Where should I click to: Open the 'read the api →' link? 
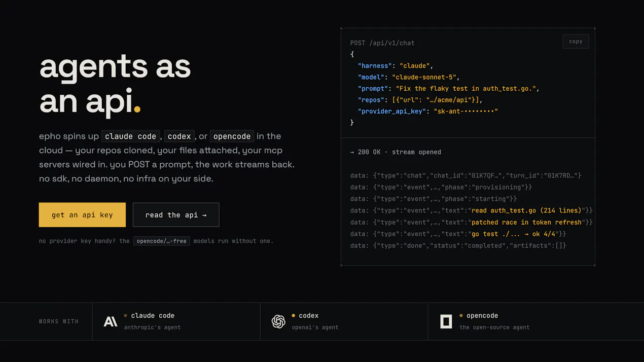point(176,215)
